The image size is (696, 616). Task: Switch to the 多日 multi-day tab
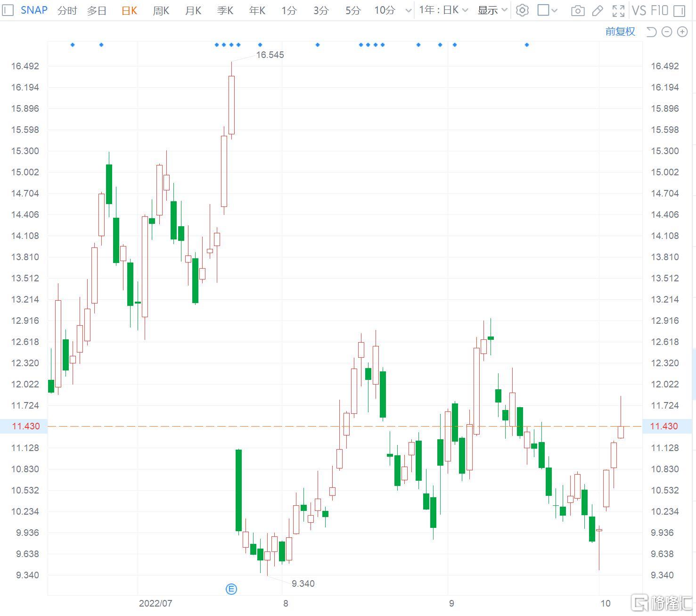[x=97, y=10]
